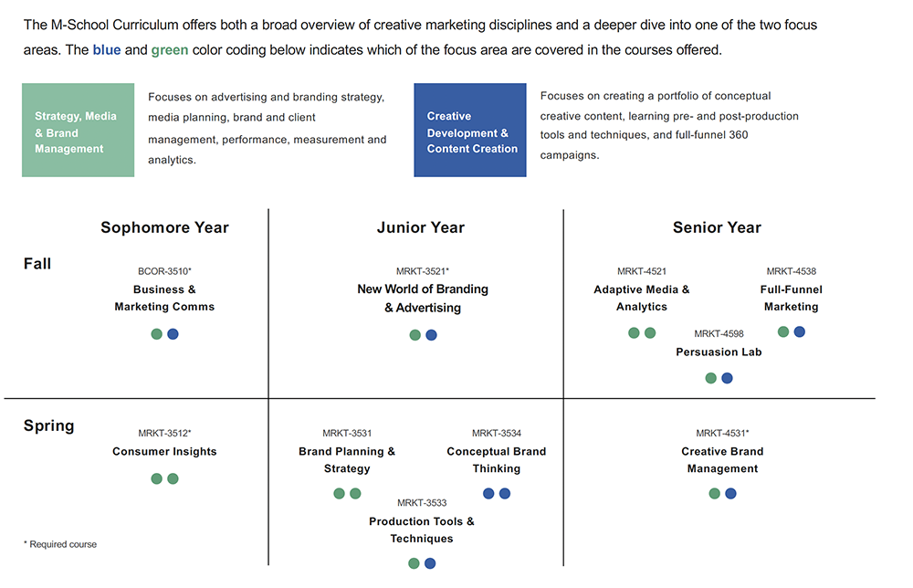Click the green dot under Persuasion Lab

coord(711,378)
